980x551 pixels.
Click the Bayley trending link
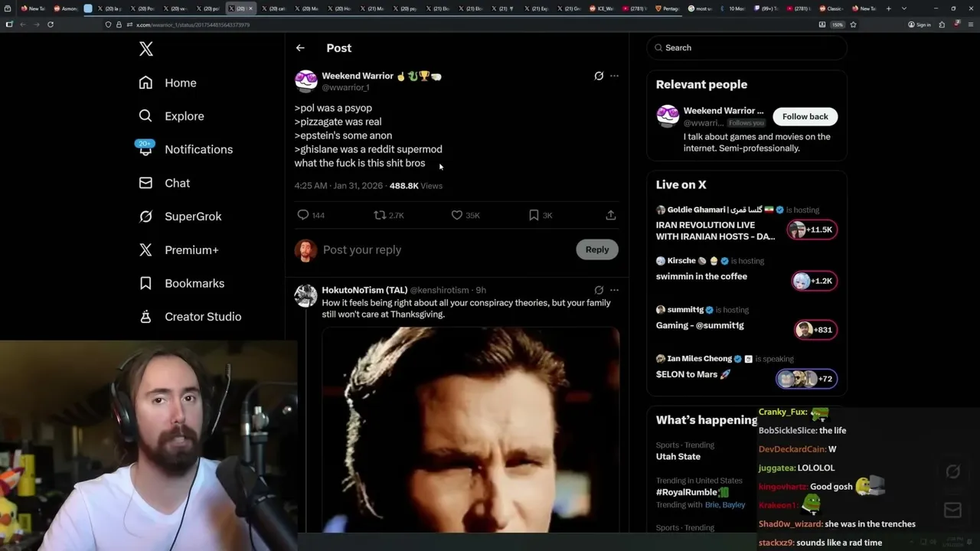coord(733,505)
